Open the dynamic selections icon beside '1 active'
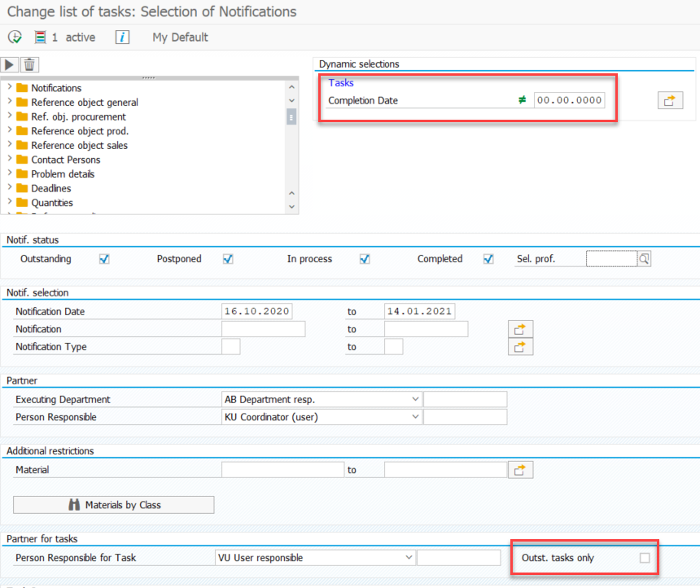 pyautogui.click(x=41, y=37)
